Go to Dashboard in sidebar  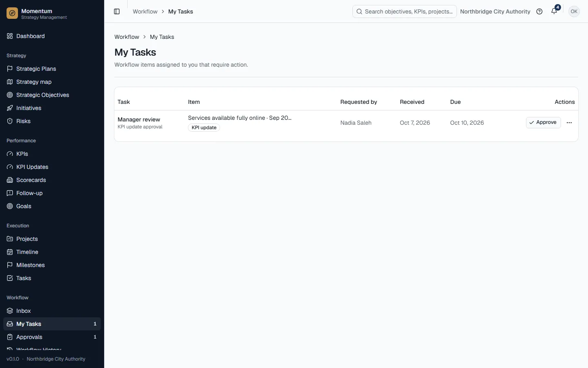[x=52, y=36]
